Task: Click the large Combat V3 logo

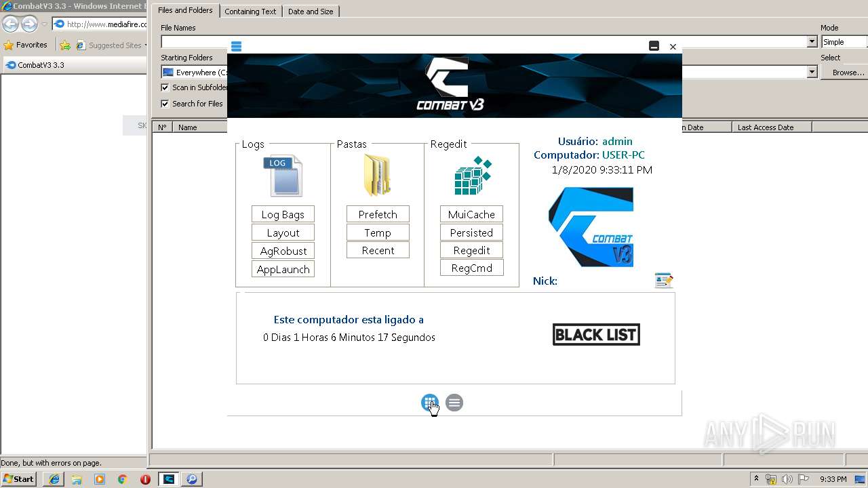Action: point(591,227)
